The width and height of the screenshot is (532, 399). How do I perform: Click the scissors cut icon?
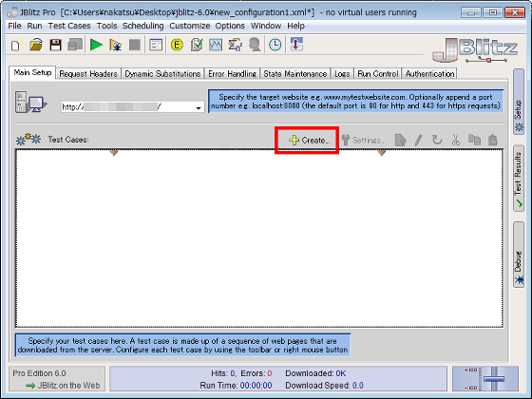click(456, 140)
